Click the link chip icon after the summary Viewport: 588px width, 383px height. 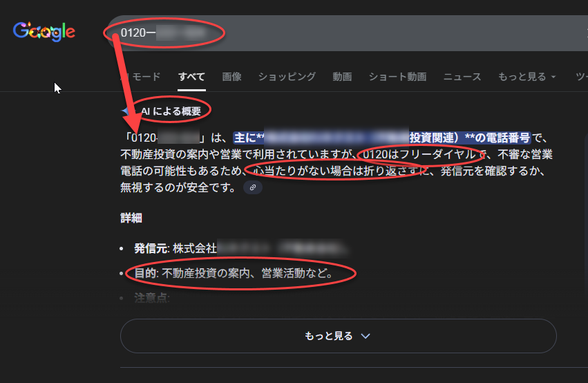253,187
